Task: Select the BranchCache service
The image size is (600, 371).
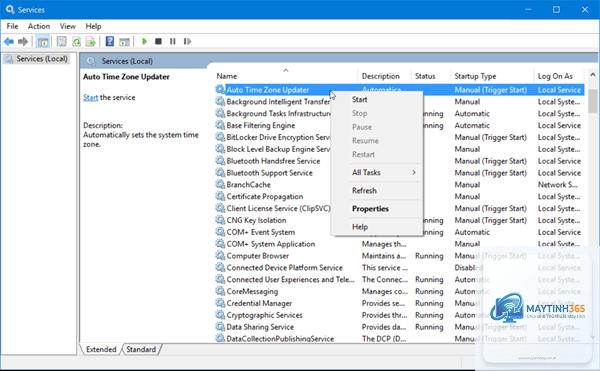Action: tap(248, 185)
